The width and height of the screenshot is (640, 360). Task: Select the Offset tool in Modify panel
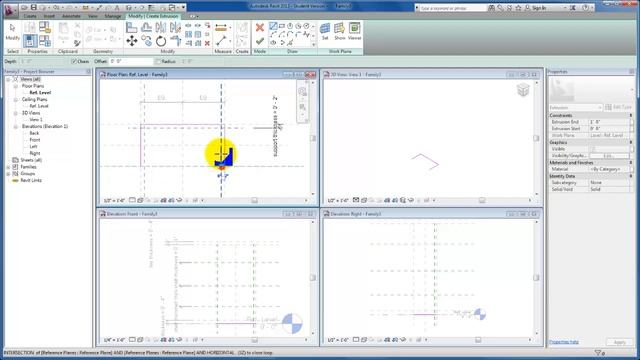pyautogui.click(x=146, y=27)
